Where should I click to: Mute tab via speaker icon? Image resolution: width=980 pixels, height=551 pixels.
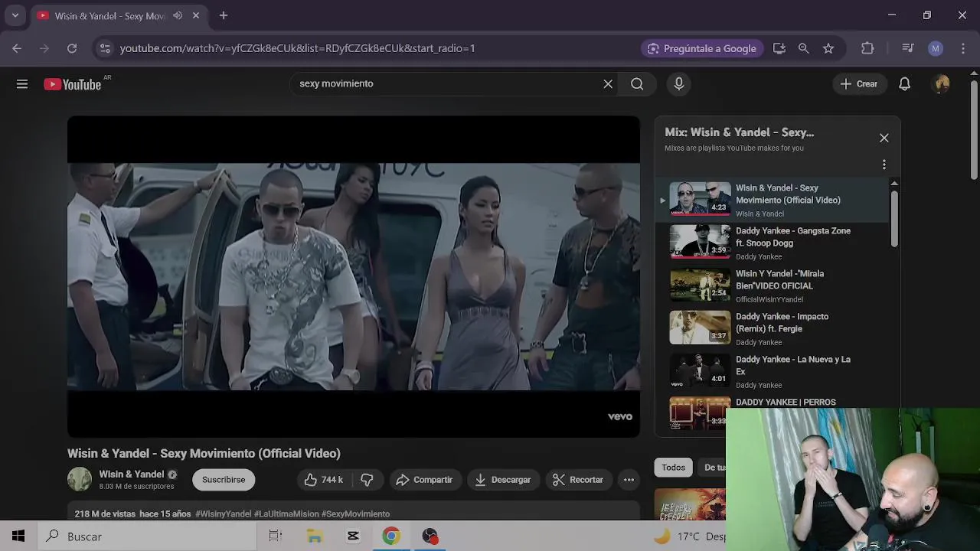(x=178, y=15)
